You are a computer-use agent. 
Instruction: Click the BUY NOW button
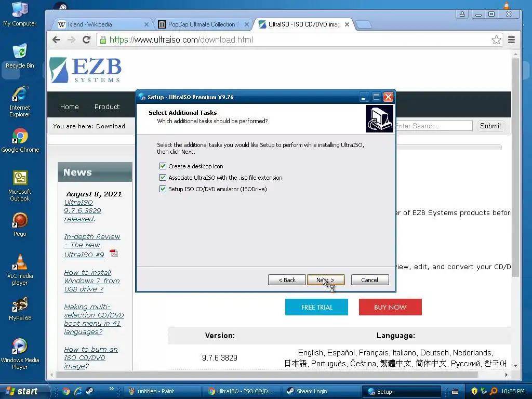[390, 307]
